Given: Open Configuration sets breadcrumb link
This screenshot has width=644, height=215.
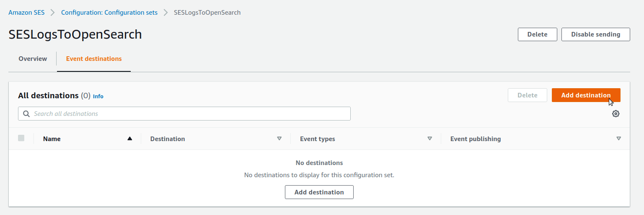Looking at the screenshot, I should (x=109, y=13).
